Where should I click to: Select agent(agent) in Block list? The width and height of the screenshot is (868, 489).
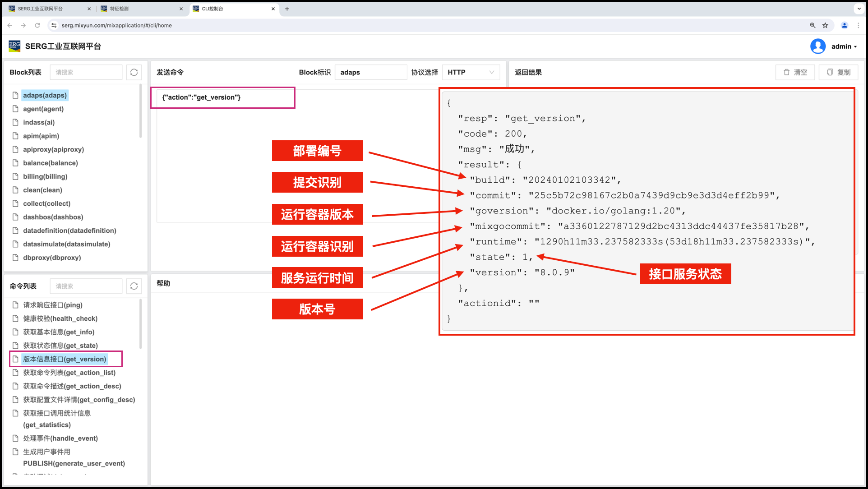(43, 109)
